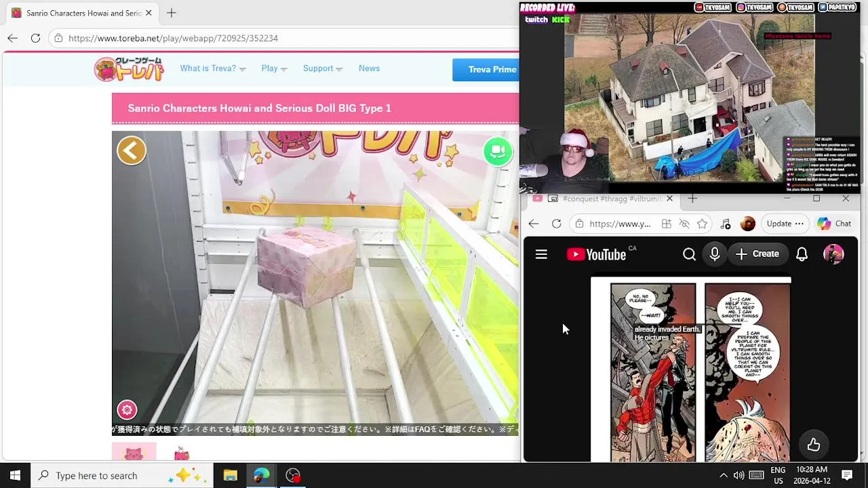
Task: Open the Edge profile avatar in the YouTube window
Action: click(x=748, y=224)
